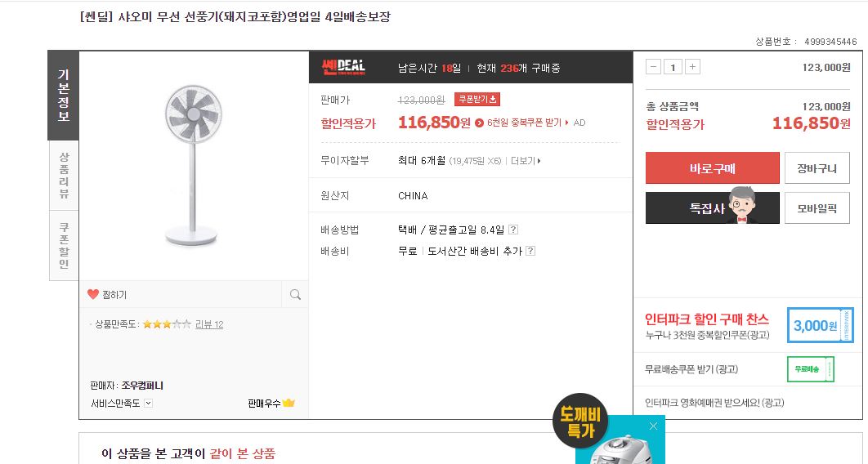868x464 pixels.
Task: Click the heart 찜하기 wishlist icon
Action: [93, 294]
